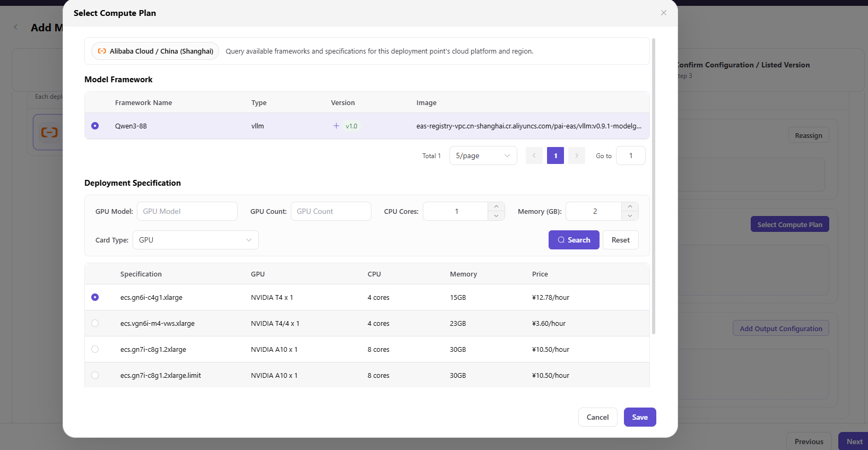The height and width of the screenshot is (450, 868).
Task: Click Add Output Configuration in background page
Action: tap(781, 328)
